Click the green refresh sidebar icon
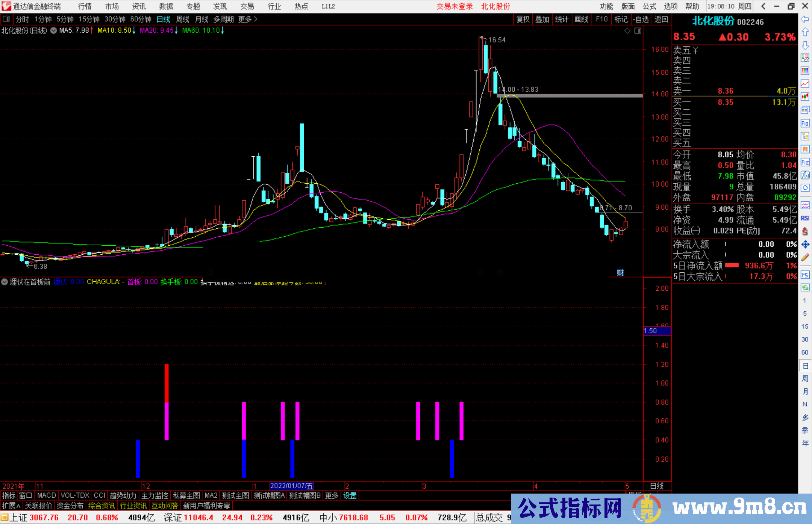The width and height of the screenshot is (812, 524). coord(805,288)
